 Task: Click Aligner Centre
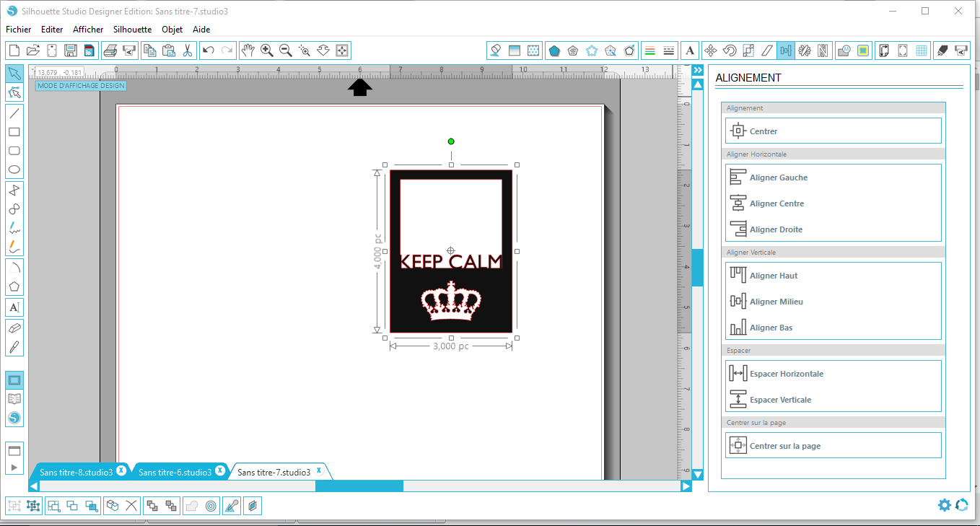[834, 203]
